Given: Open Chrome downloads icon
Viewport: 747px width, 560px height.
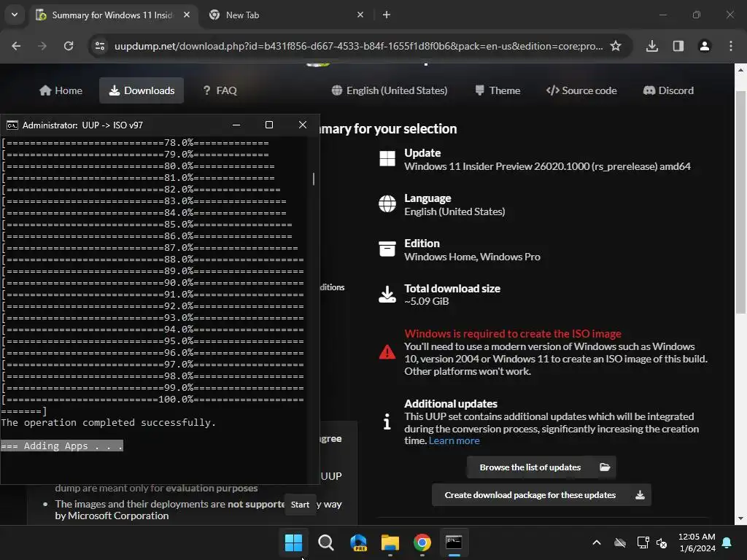Looking at the screenshot, I should point(652,46).
